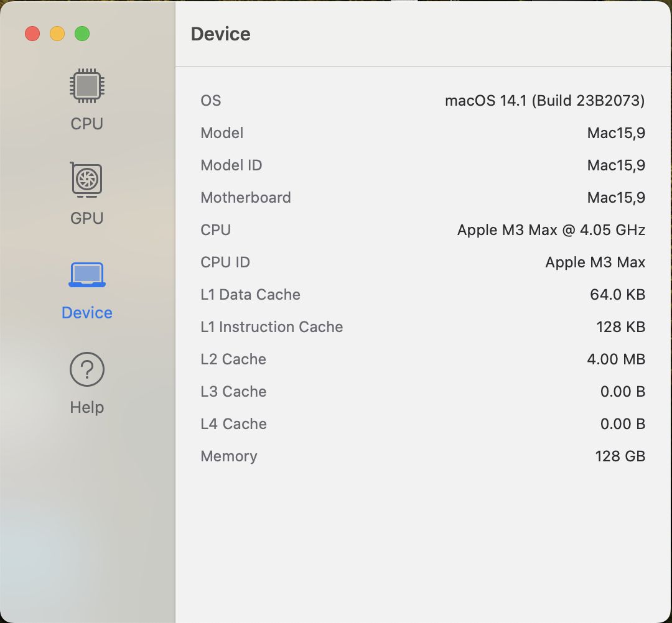This screenshot has height=623, width=672.
Task: Click the L3 Cache row label
Action: coord(233,392)
